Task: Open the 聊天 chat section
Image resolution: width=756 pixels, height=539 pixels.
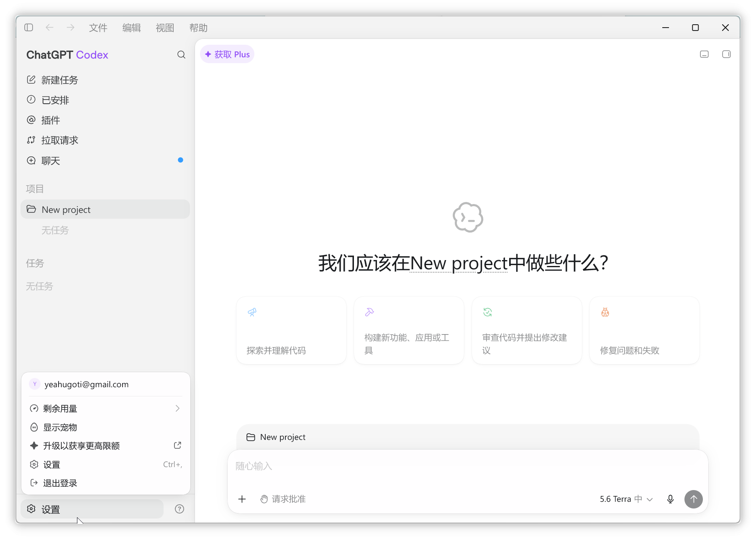Action: point(105,161)
